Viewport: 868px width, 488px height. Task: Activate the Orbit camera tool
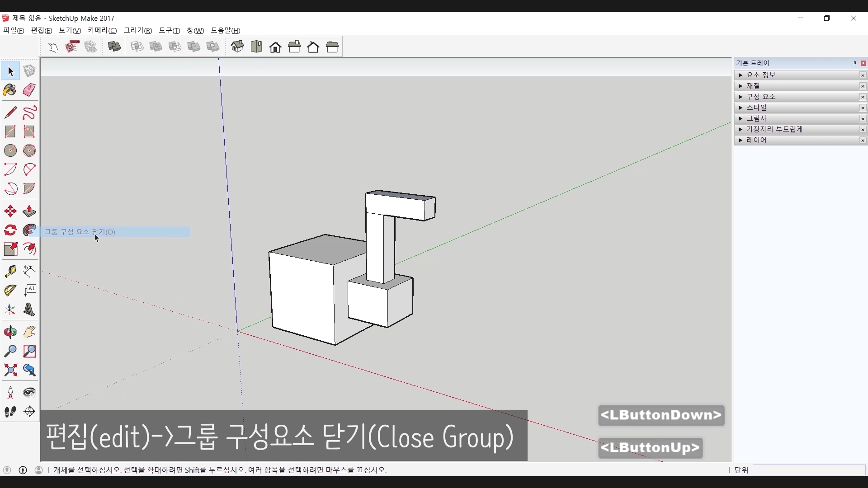pyautogui.click(x=10, y=332)
